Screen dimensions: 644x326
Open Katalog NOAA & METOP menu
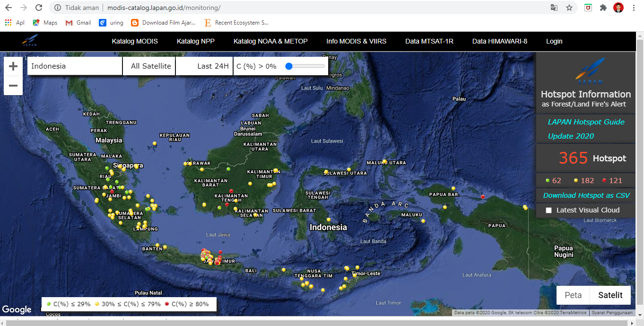pos(270,41)
